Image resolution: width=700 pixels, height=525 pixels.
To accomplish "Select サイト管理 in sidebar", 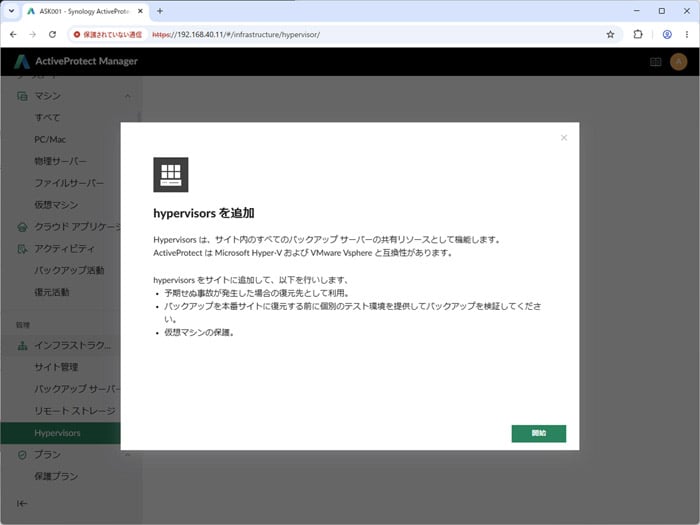I will point(56,367).
